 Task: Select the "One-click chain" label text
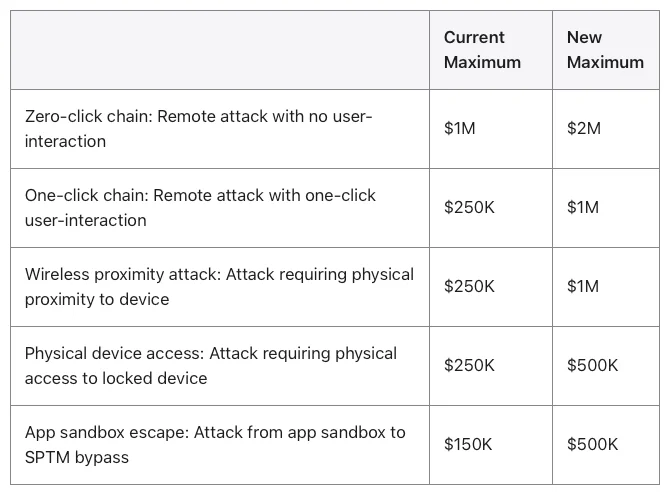click(x=84, y=196)
